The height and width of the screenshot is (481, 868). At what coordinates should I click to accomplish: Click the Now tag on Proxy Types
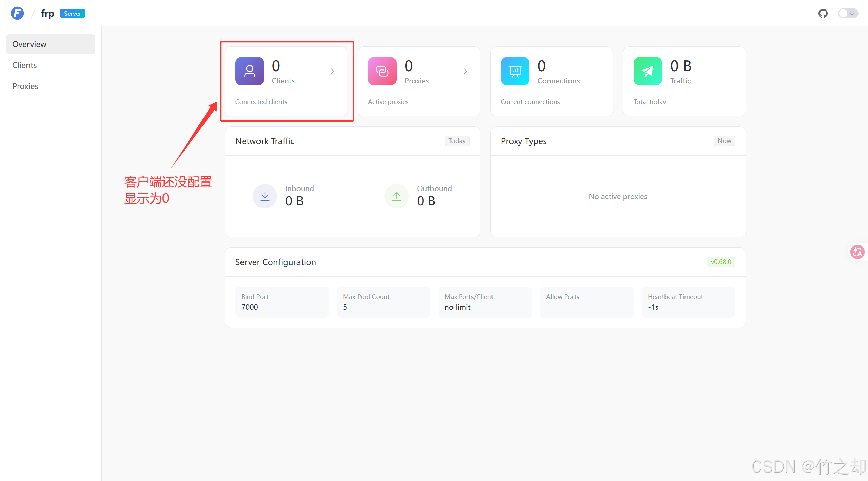point(724,141)
